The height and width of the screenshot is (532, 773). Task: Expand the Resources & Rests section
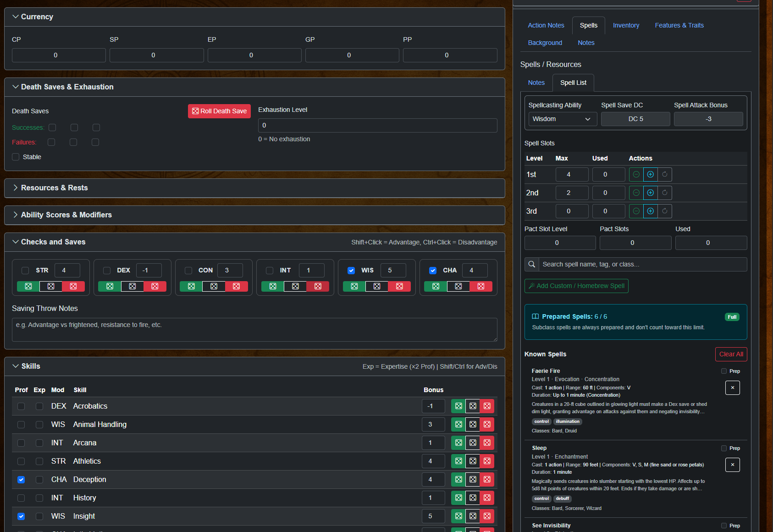[54, 188]
